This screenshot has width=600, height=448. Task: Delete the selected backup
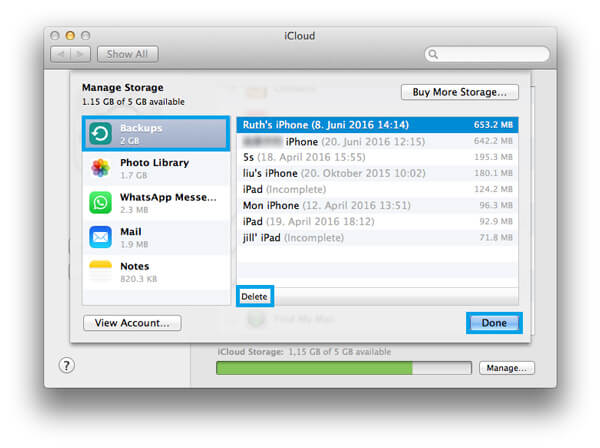254,296
